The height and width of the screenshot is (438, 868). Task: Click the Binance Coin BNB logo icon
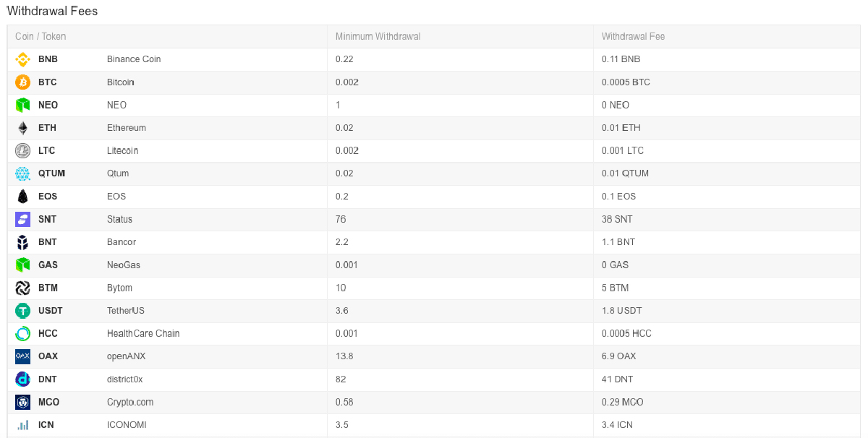coord(23,59)
